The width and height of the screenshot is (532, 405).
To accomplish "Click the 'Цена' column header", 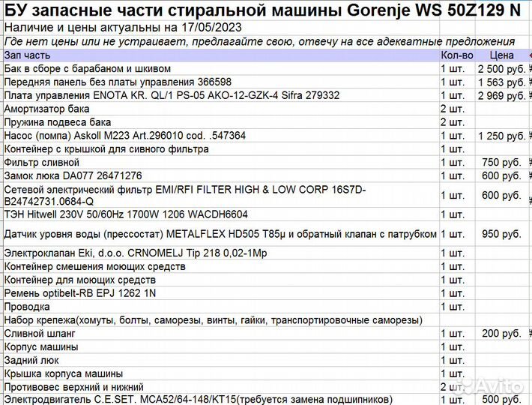I will coord(501,55).
